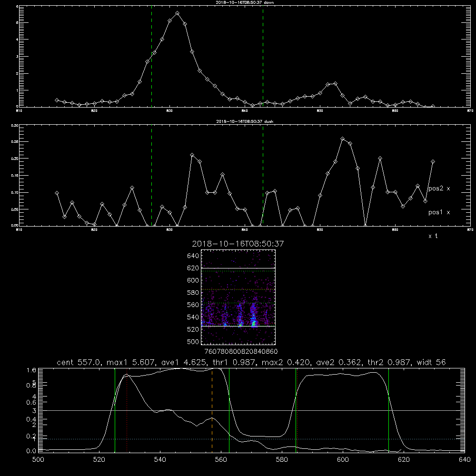This screenshot has height=476, width=476.
Task: Click the solid horizontal white line in bottom plot
Action: pyautogui.click(x=251, y=410)
